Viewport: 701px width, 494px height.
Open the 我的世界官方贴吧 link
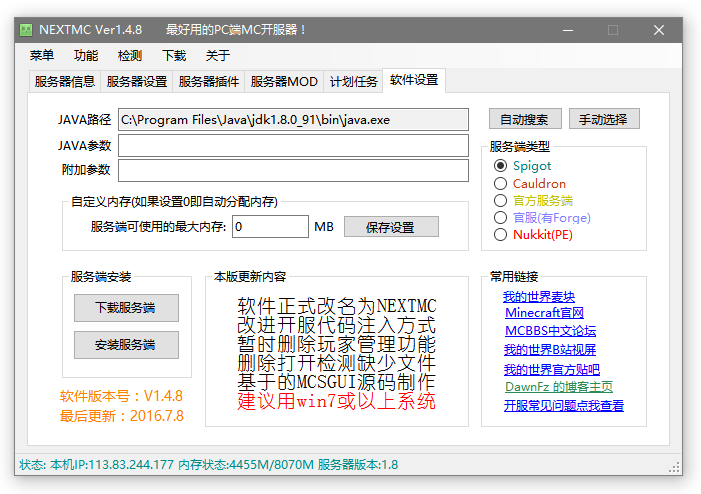(x=552, y=369)
